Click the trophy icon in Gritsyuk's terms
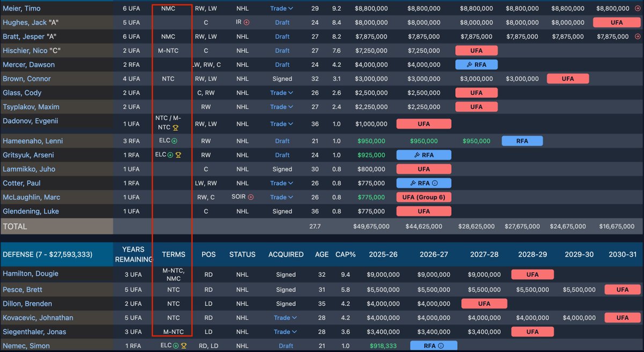This screenshot has width=644, height=352. (x=179, y=155)
